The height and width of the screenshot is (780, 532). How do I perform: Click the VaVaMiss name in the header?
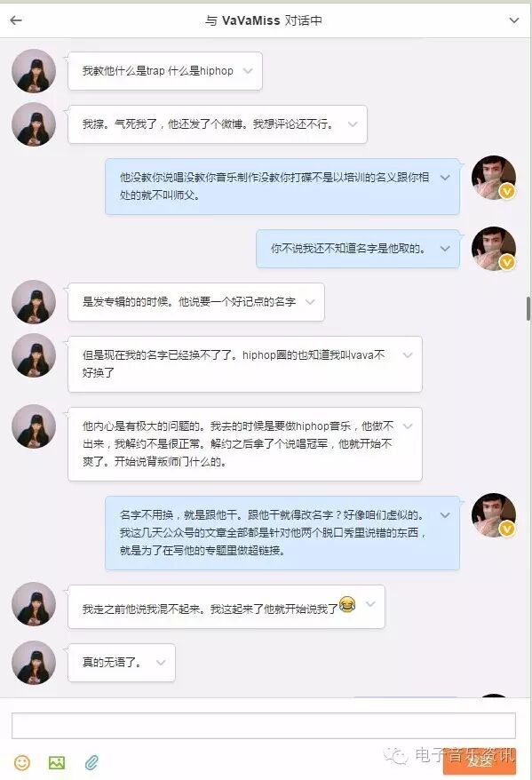coord(250,20)
